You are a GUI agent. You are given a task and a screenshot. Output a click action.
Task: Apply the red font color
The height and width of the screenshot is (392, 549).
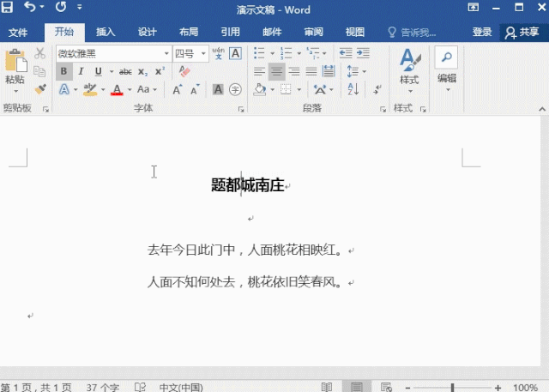pos(117,90)
